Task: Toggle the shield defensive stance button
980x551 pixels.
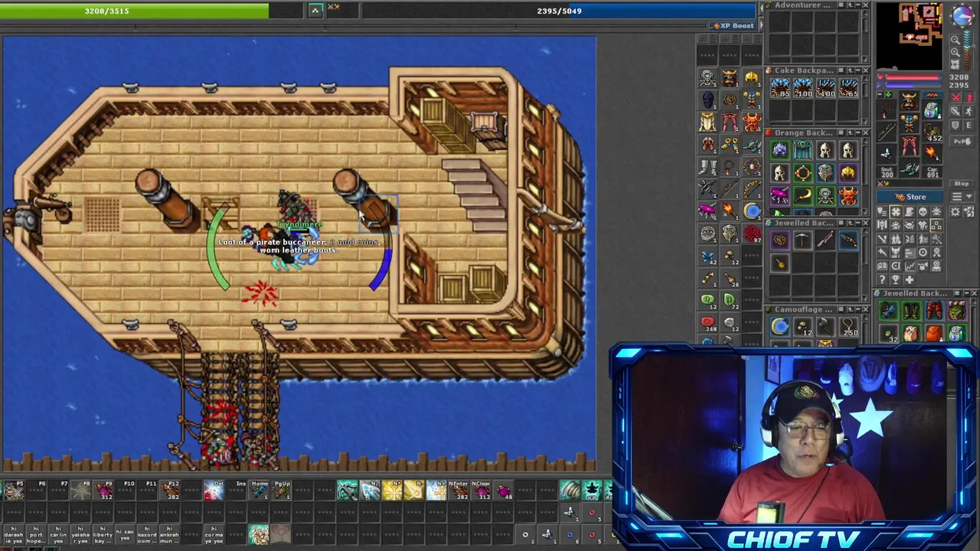Action: click(955, 126)
